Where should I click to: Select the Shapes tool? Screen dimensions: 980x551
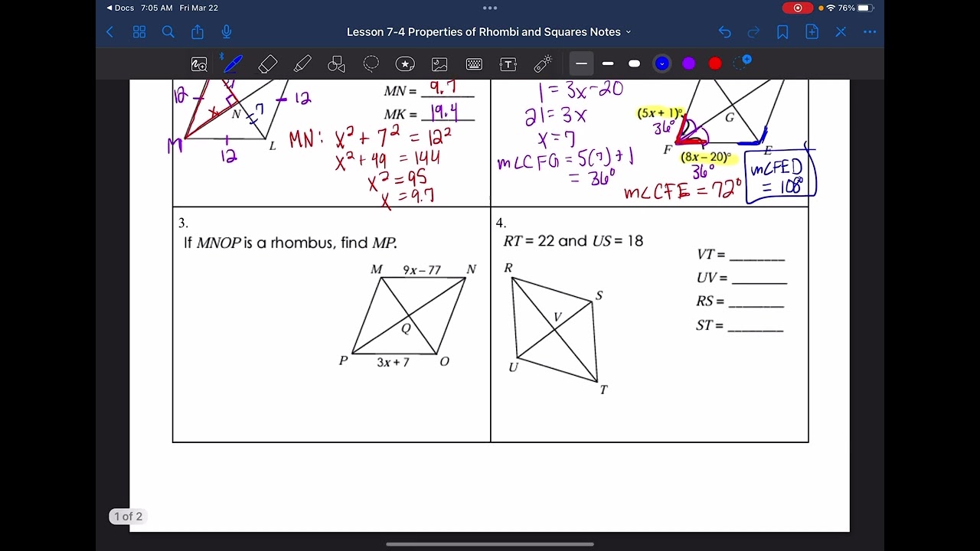coord(337,64)
